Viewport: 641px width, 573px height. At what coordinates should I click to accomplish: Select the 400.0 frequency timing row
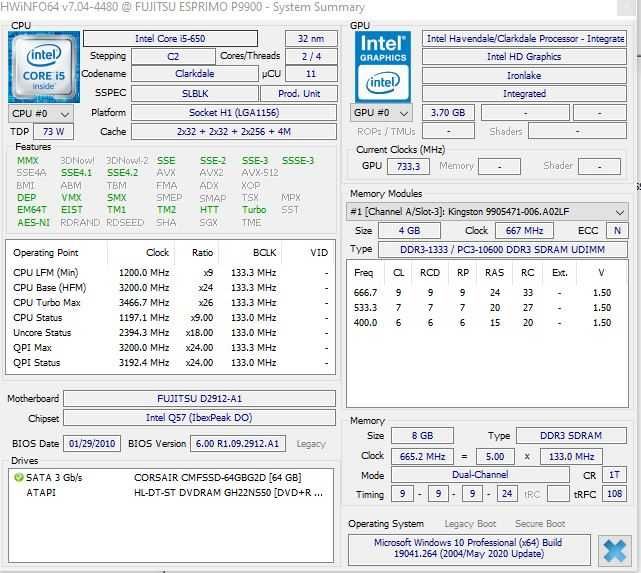click(x=487, y=323)
